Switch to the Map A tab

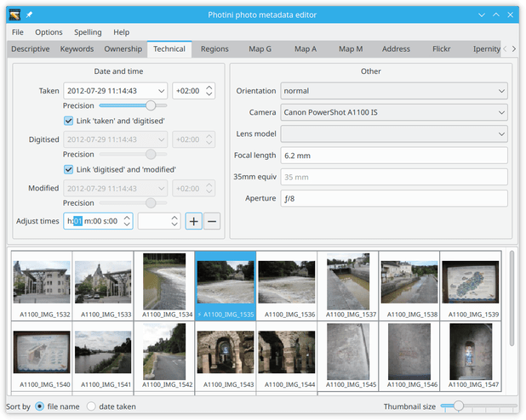306,49
